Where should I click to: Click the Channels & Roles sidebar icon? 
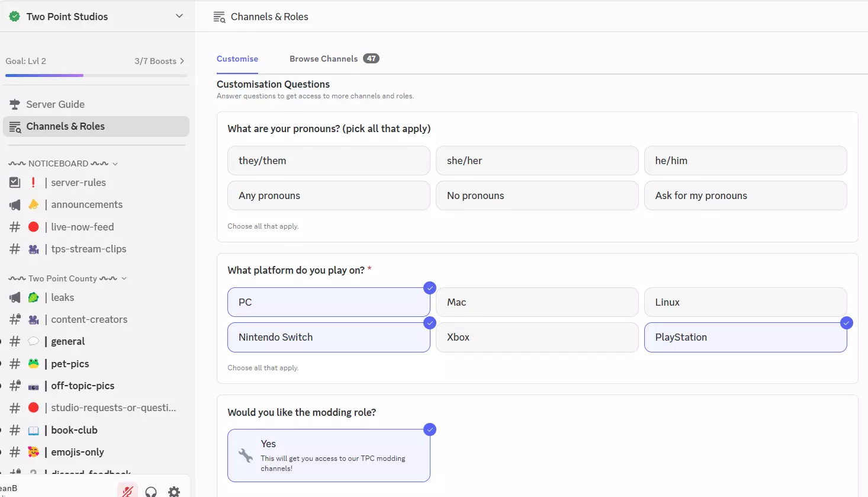15,127
